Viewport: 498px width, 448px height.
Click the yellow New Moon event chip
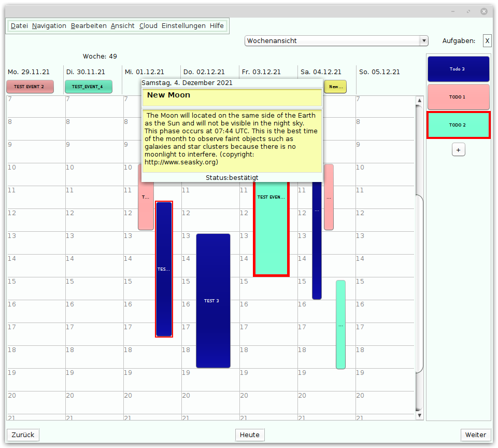[335, 87]
